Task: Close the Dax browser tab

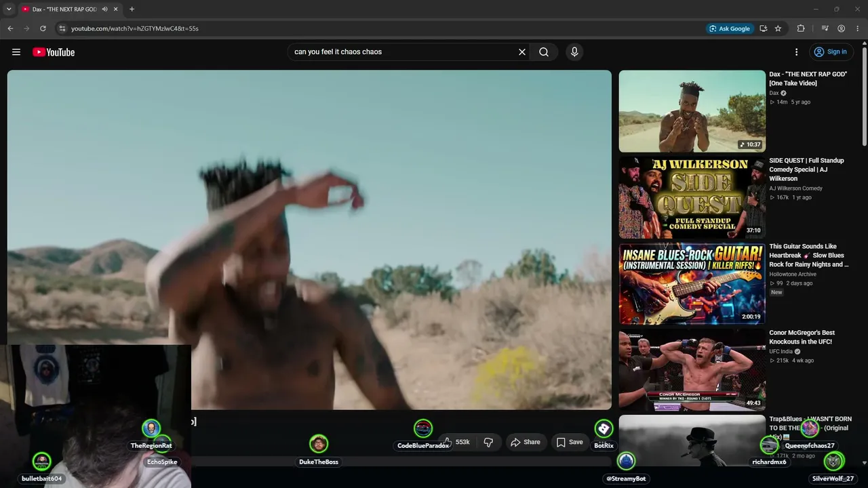Action: [116, 9]
